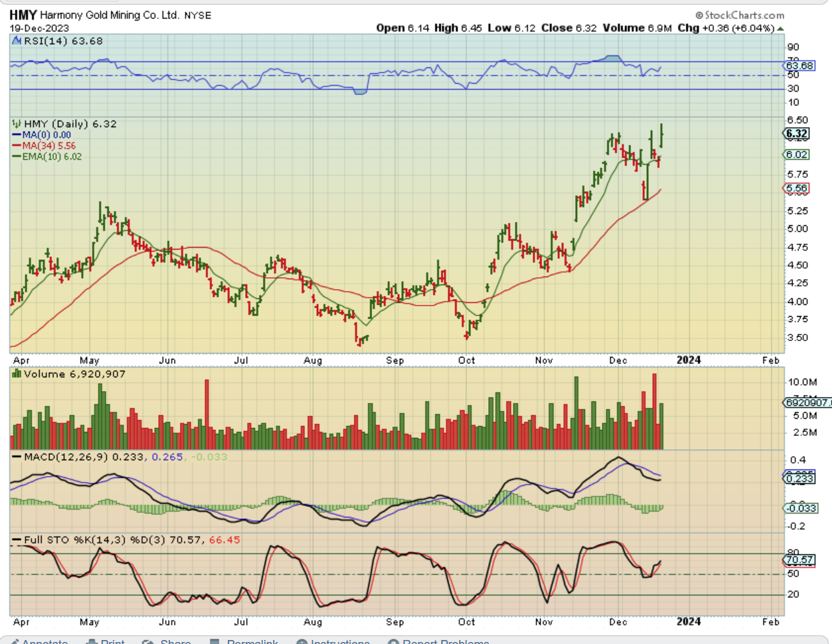This screenshot has height=644, width=832.
Task: Click the NYSE exchange label
Action: coord(198,15)
